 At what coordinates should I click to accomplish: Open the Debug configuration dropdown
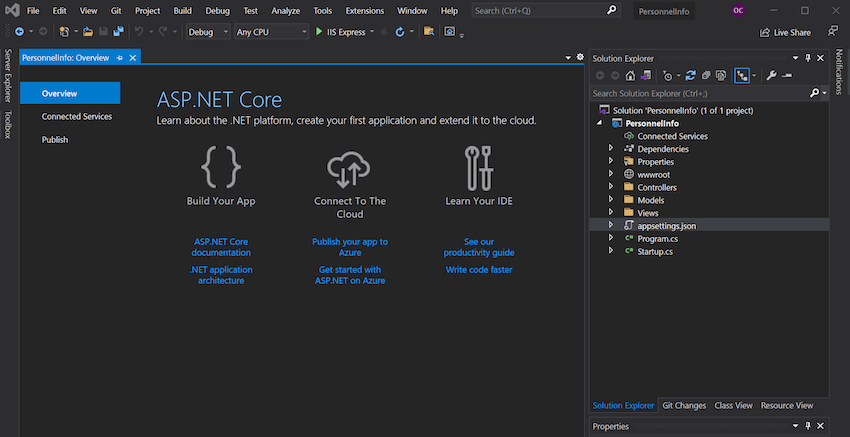208,32
